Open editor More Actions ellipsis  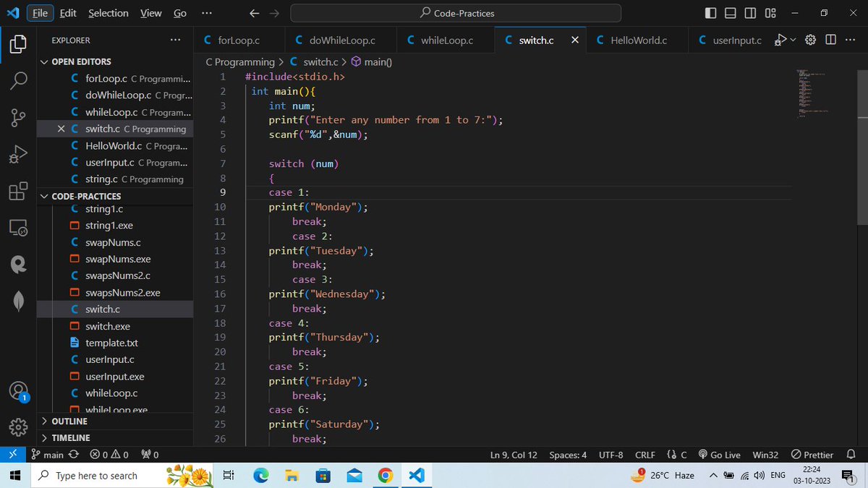(x=850, y=40)
